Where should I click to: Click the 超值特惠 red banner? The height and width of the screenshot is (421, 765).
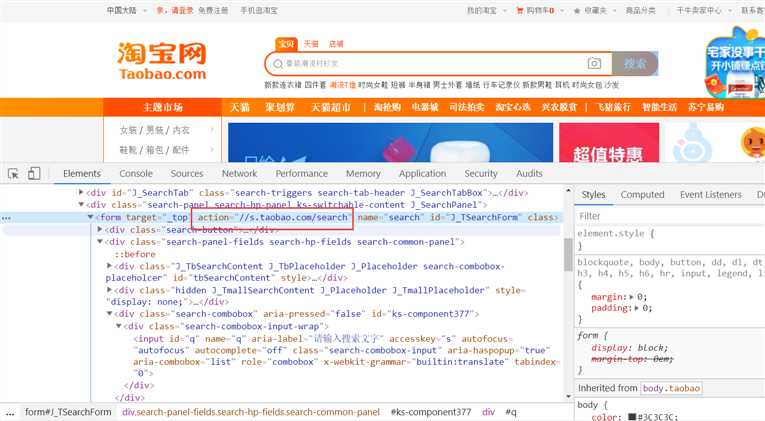[x=609, y=142]
